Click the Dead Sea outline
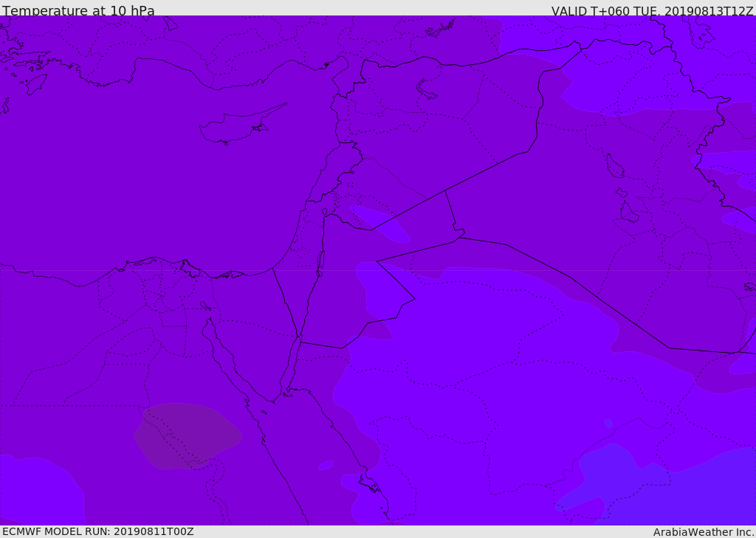756x538 pixels. click(x=320, y=261)
